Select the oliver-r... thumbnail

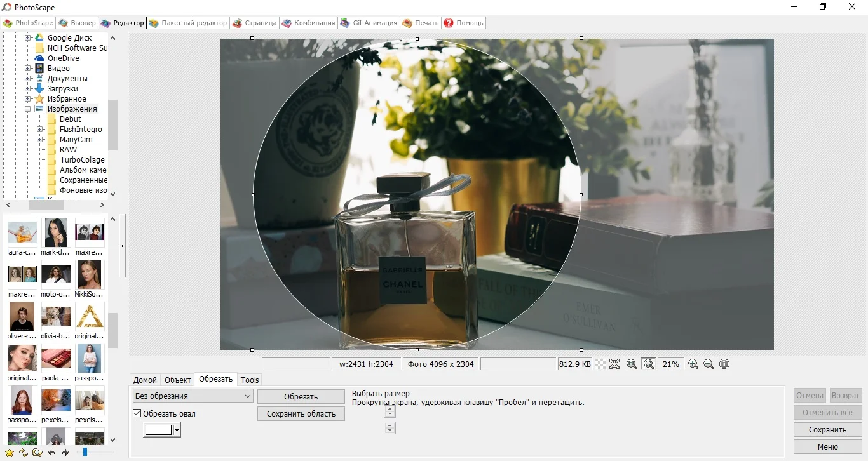click(22, 316)
